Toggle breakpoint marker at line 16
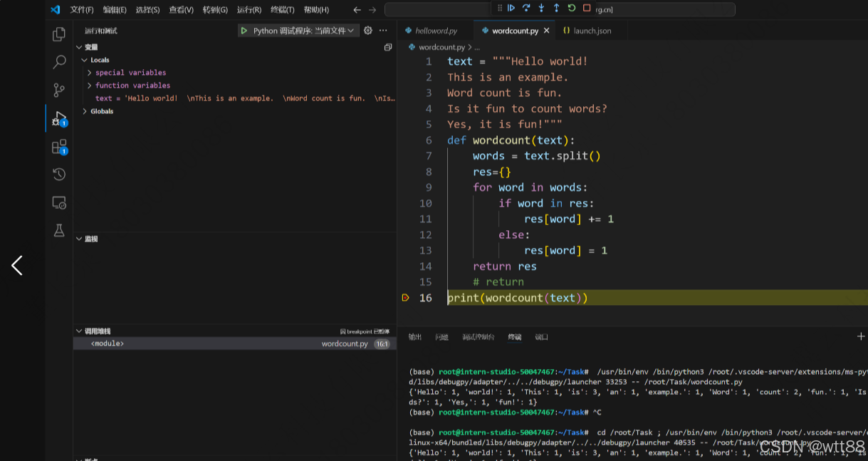 [x=405, y=298]
